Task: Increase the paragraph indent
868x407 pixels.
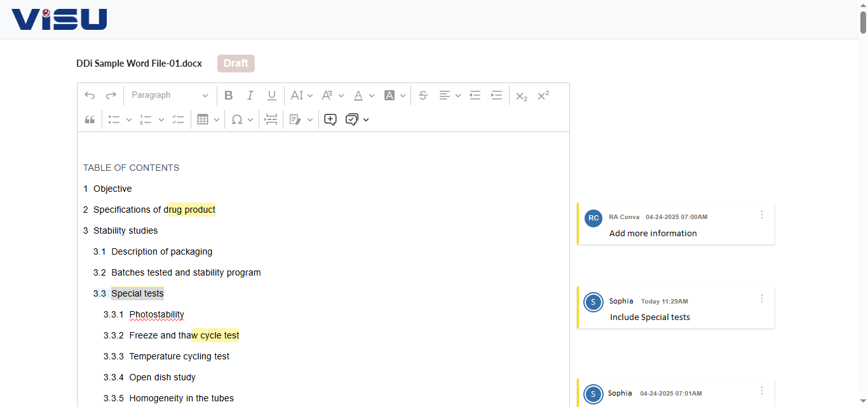Action: tap(496, 95)
